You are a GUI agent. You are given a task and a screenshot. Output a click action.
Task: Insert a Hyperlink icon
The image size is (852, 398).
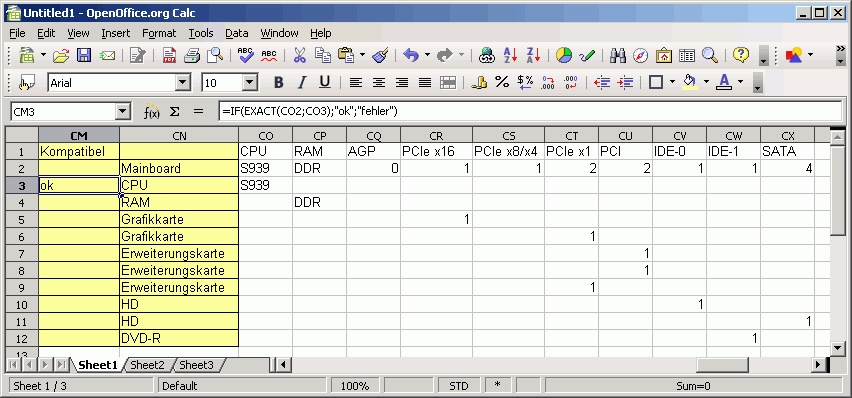486,55
